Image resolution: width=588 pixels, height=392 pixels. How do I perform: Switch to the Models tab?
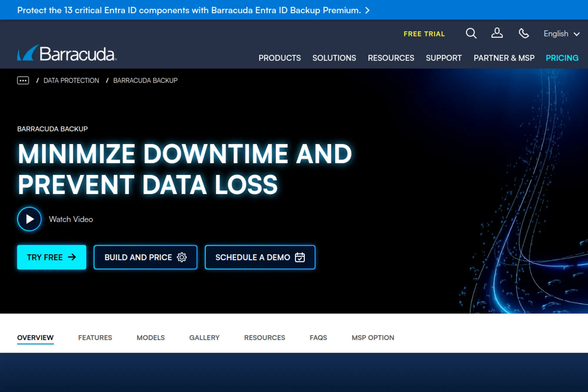pyautogui.click(x=151, y=338)
